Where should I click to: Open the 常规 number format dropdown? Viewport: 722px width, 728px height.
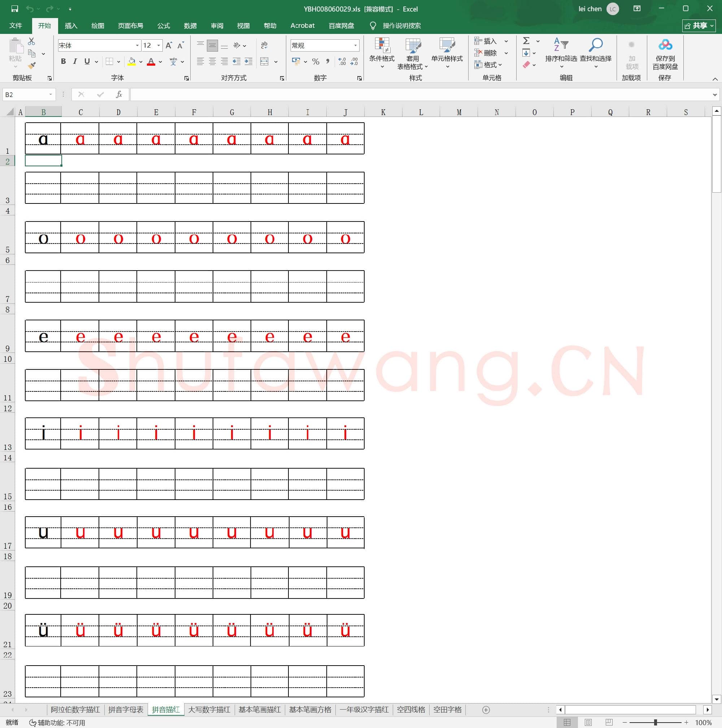(355, 45)
